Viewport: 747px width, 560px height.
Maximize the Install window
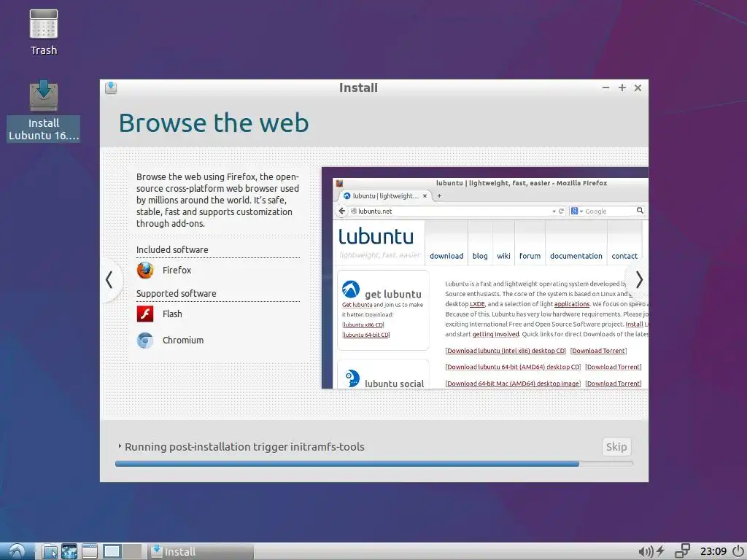click(622, 87)
